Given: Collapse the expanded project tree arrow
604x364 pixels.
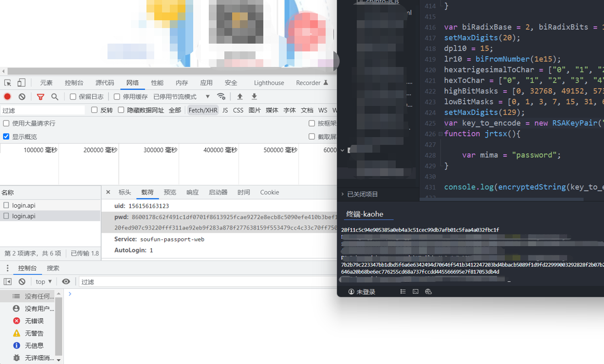Looking at the screenshot, I should click(x=342, y=150).
